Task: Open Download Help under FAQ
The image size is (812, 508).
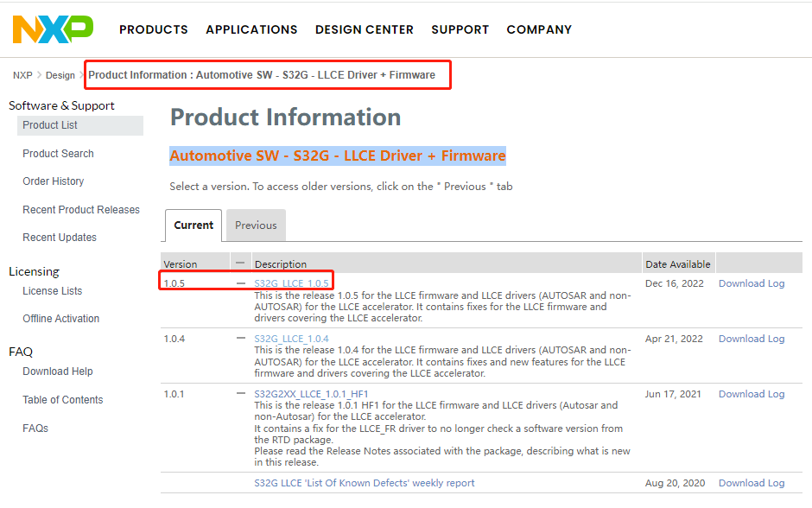Action: [x=57, y=371]
